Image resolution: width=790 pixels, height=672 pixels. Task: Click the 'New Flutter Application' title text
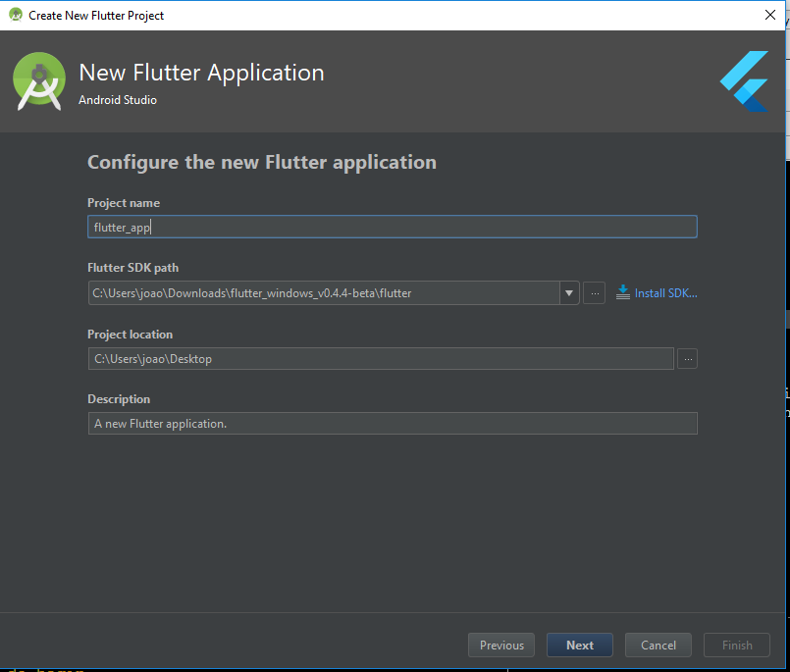201,73
